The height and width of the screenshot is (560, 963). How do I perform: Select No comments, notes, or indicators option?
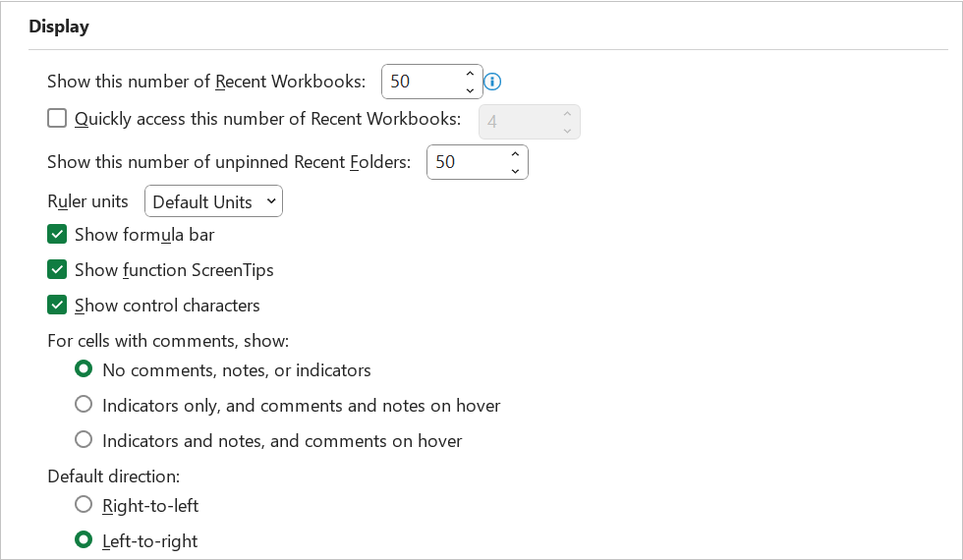pyautogui.click(x=84, y=369)
